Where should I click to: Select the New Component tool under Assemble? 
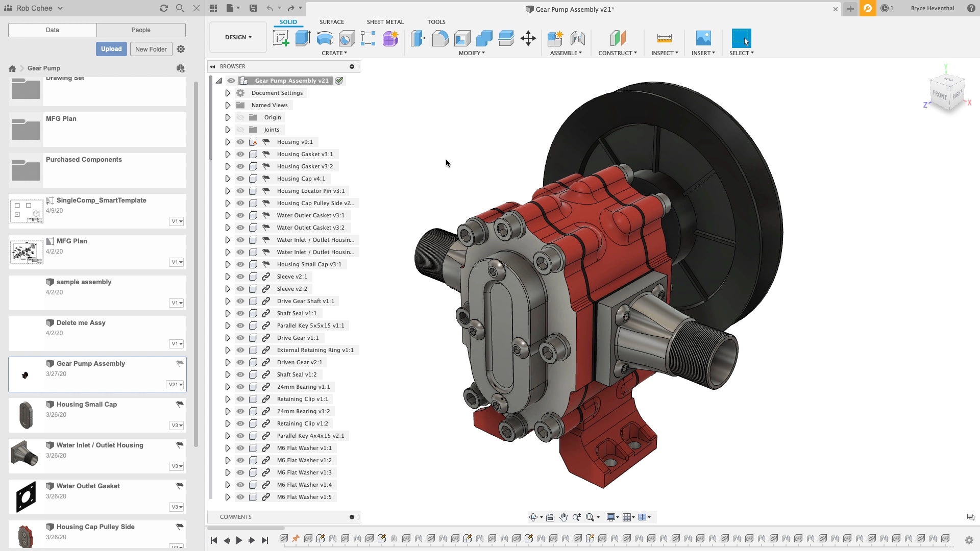coord(555,38)
